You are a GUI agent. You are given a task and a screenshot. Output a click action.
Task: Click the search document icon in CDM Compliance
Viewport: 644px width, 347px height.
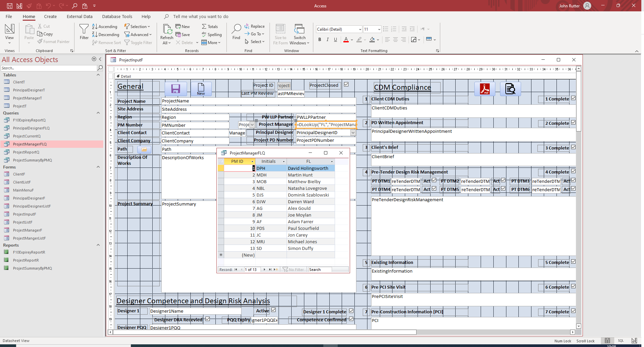click(510, 89)
